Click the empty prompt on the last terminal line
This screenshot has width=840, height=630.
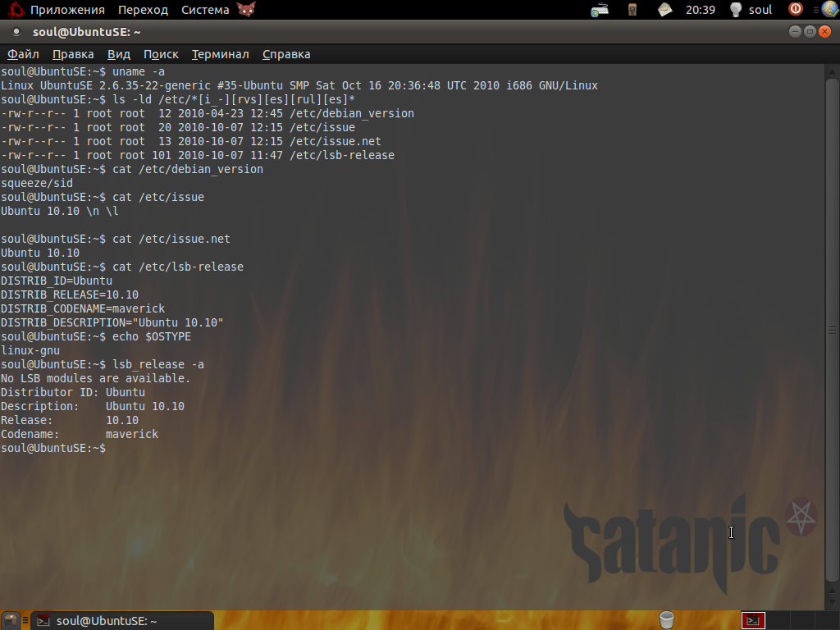pyautogui.click(x=53, y=448)
